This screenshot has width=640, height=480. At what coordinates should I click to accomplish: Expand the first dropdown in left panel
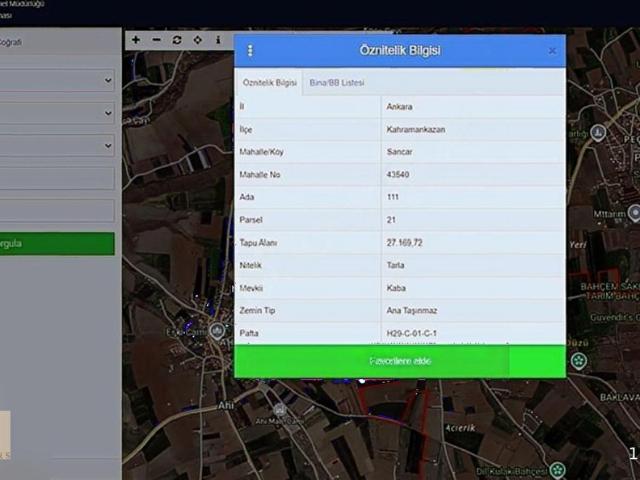pyautogui.click(x=56, y=80)
